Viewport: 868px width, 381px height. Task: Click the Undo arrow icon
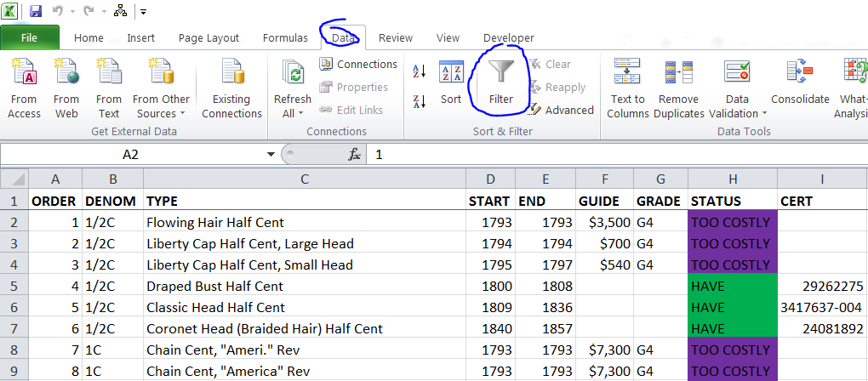click(58, 10)
